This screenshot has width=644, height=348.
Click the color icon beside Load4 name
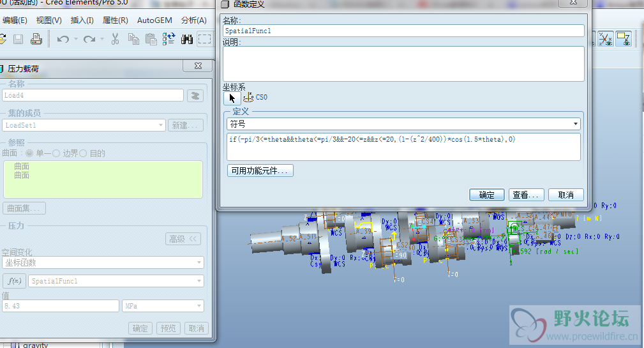pos(195,96)
